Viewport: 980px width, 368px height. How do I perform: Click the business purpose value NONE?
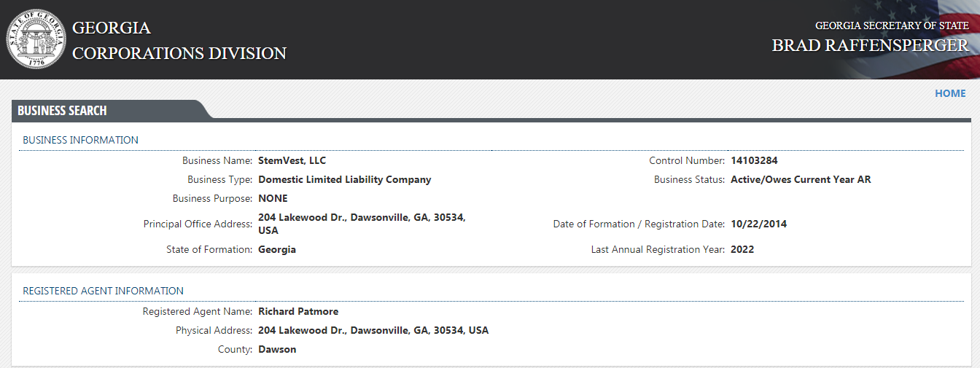pos(273,198)
